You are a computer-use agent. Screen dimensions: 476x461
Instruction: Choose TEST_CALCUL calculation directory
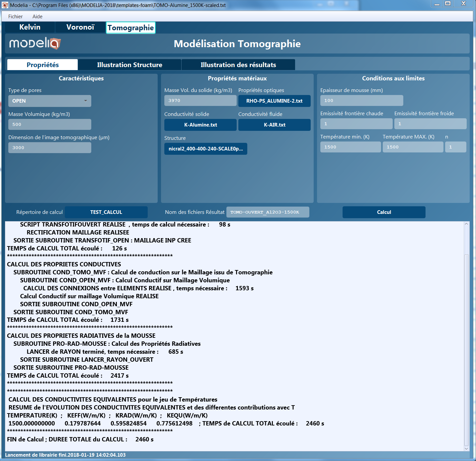tap(106, 212)
